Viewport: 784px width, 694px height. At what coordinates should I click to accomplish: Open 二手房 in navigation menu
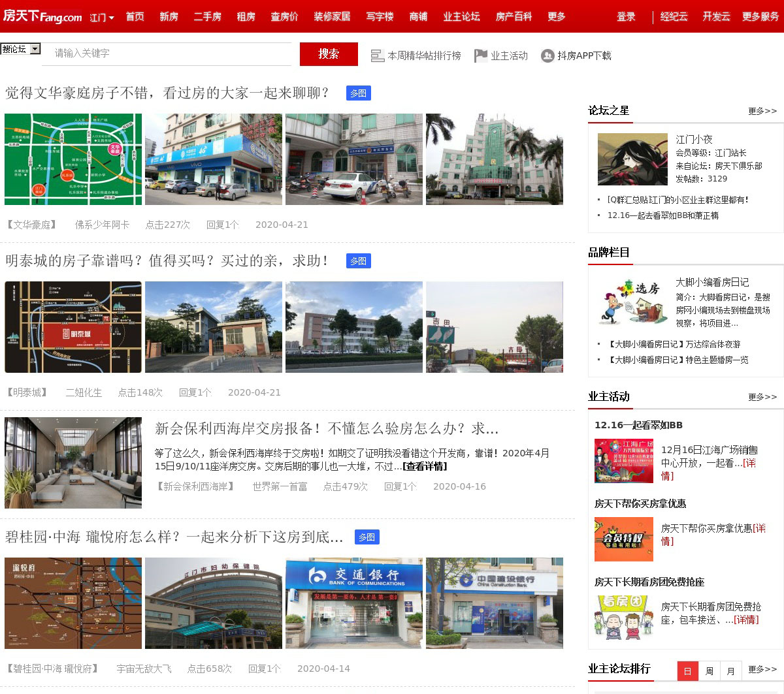207,16
